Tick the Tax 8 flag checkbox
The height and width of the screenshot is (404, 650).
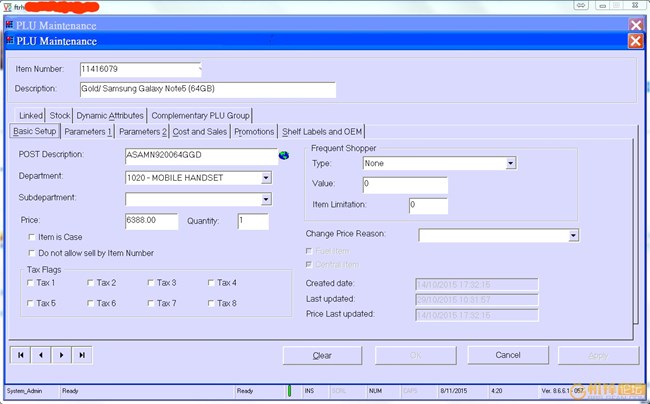tap(213, 303)
